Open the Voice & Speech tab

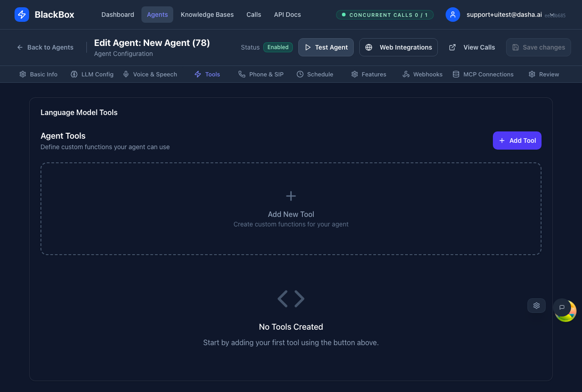[150, 74]
